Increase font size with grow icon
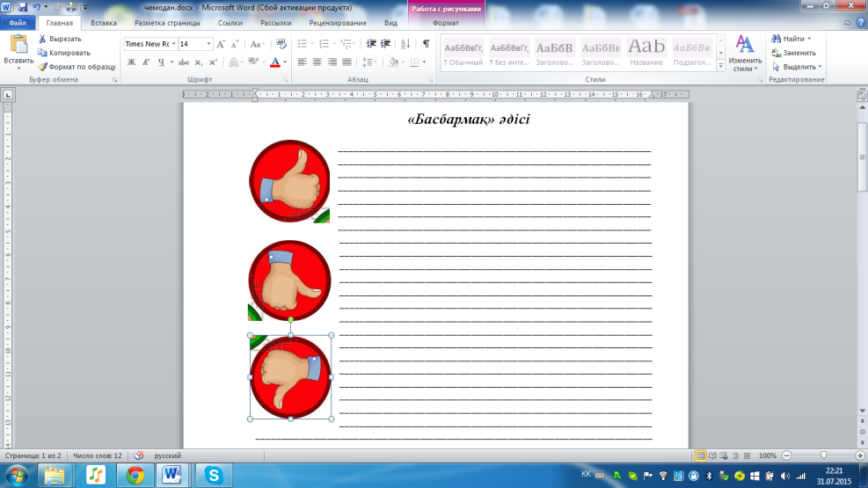Viewport: 868px width, 488px height. [221, 44]
